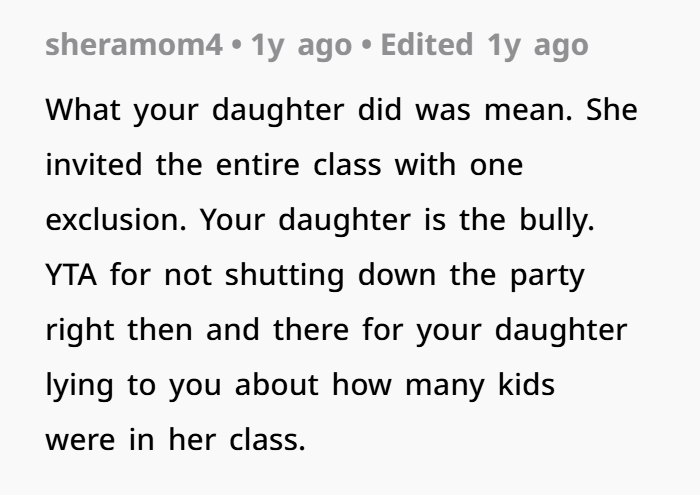Click the word 'party' in the comment

tap(547, 277)
